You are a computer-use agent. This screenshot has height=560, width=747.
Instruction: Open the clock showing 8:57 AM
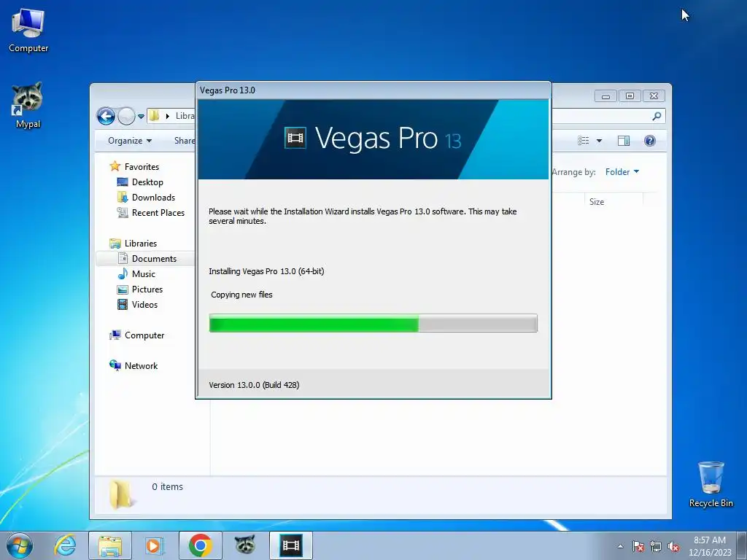coord(709,545)
